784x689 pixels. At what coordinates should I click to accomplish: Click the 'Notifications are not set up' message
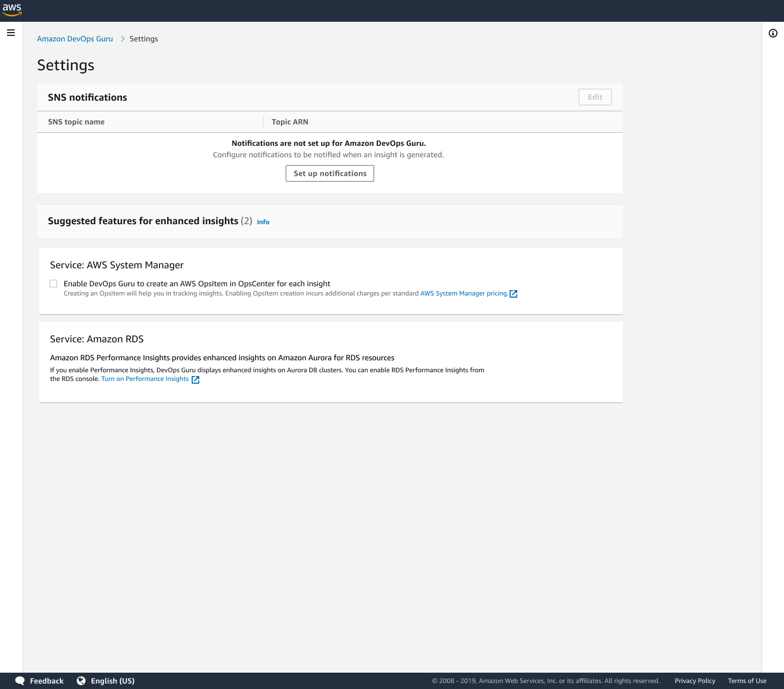(329, 143)
